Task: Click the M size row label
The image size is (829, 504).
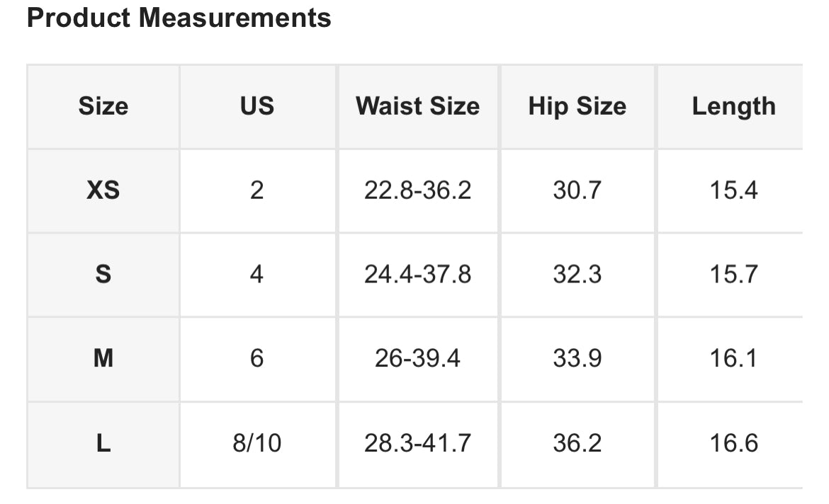Action: [103, 359]
